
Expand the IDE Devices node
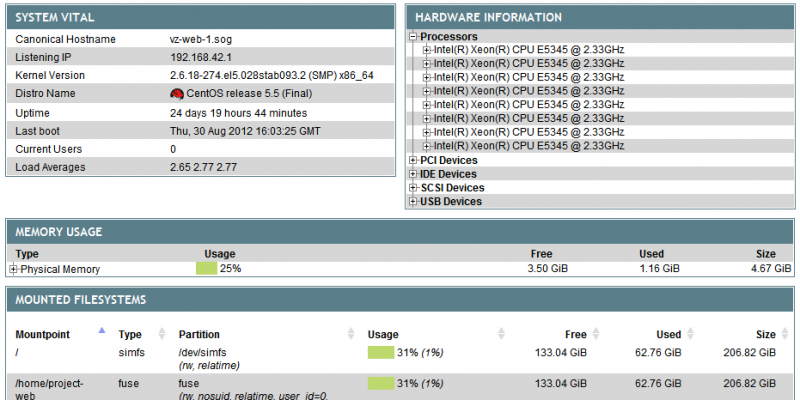click(x=413, y=174)
